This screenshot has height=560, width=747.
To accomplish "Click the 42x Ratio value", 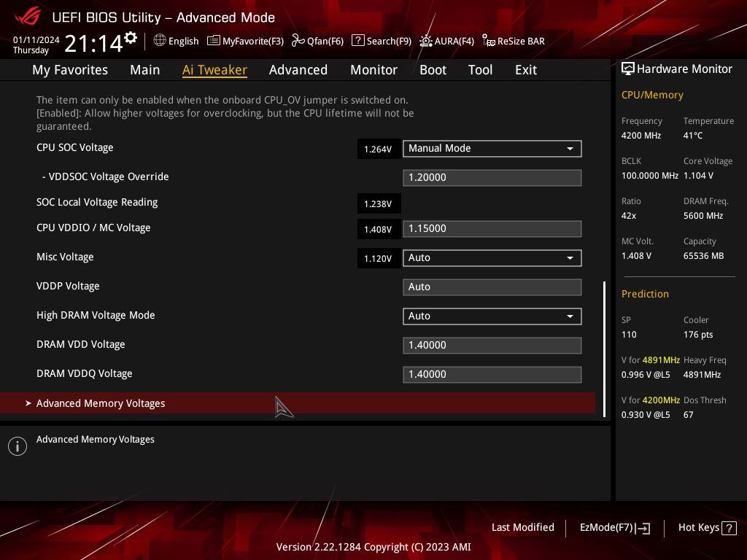I will 628,216.
